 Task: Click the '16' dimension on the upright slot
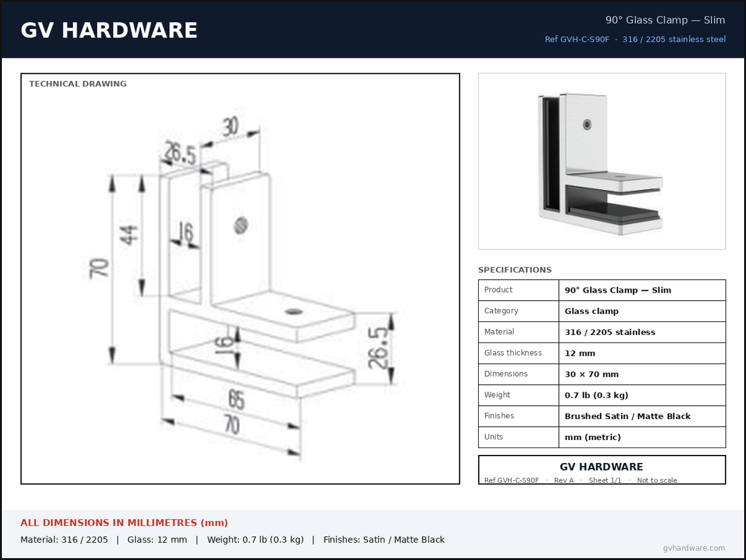[x=186, y=232]
